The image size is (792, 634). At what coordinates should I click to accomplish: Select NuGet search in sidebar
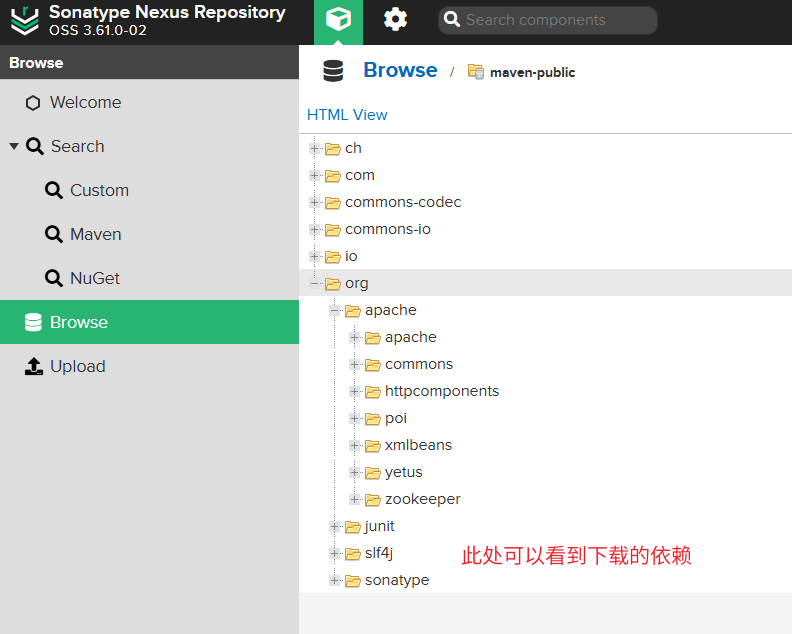click(94, 278)
